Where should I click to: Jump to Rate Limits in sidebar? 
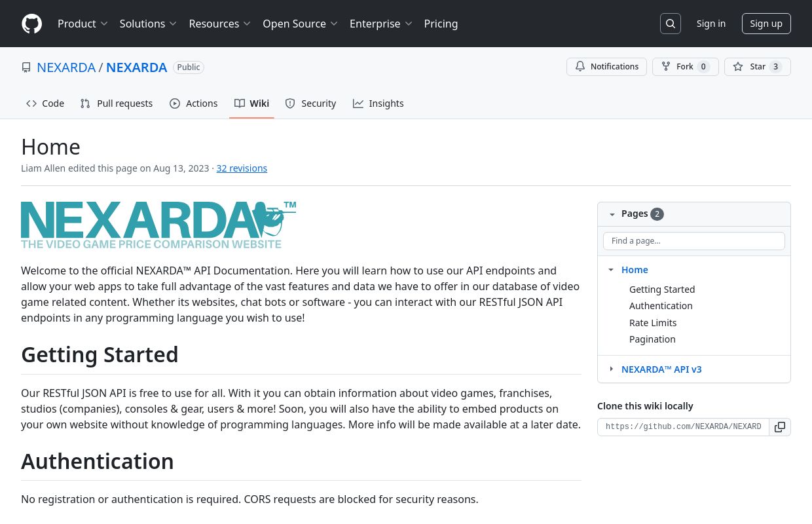coord(653,323)
